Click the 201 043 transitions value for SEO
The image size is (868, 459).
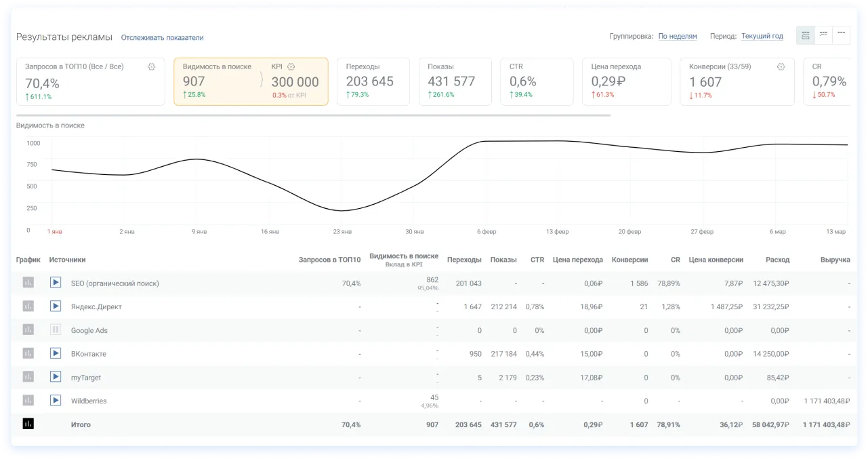point(469,283)
